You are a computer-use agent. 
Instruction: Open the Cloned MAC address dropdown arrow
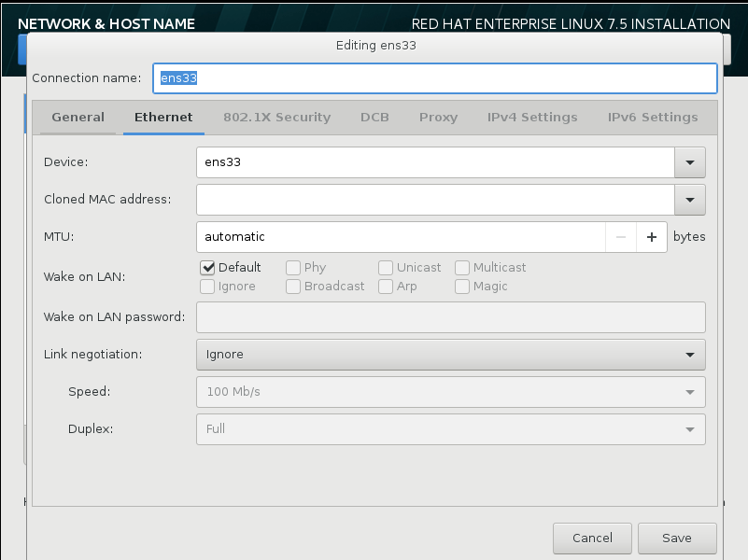[x=690, y=200]
